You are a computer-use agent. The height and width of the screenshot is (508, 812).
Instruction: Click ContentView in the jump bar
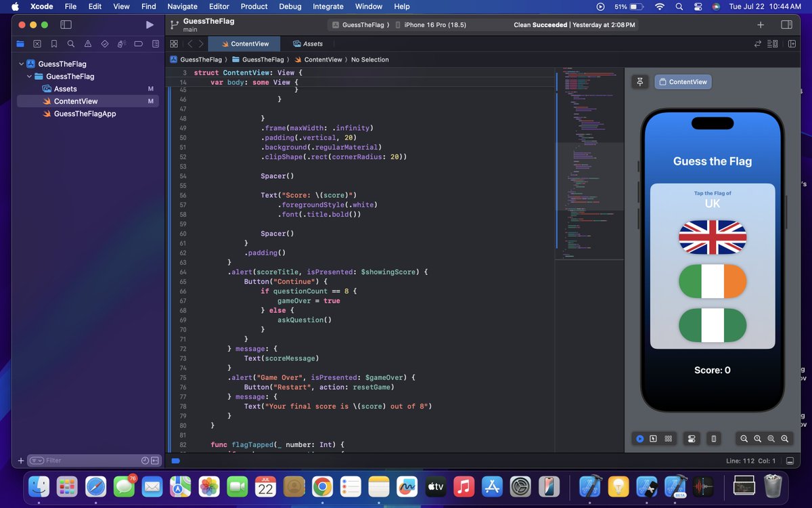click(318, 60)
